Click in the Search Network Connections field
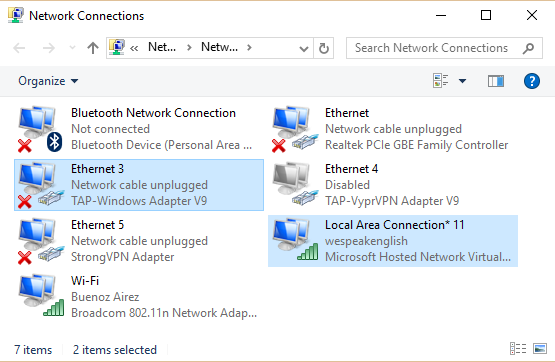Viewport: 555px width, 362px height. [x=444, y=48]
